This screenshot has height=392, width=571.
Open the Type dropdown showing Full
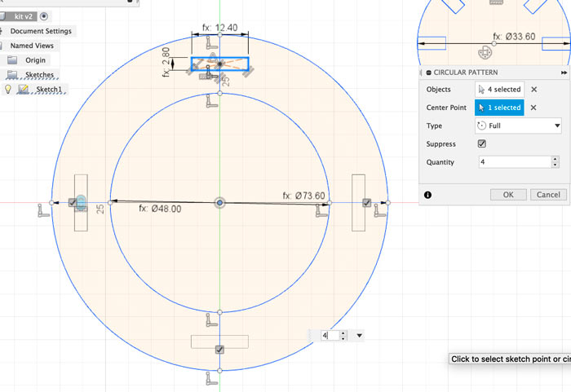click(x=518, y=126)
